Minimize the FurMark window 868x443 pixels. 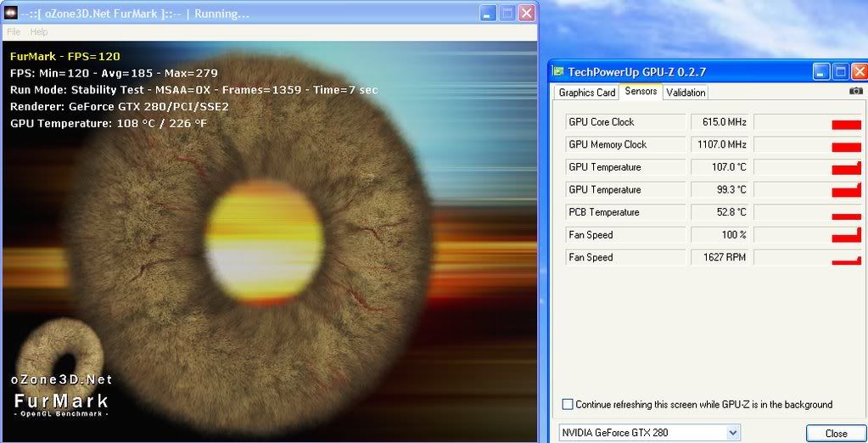coord(488,14)
